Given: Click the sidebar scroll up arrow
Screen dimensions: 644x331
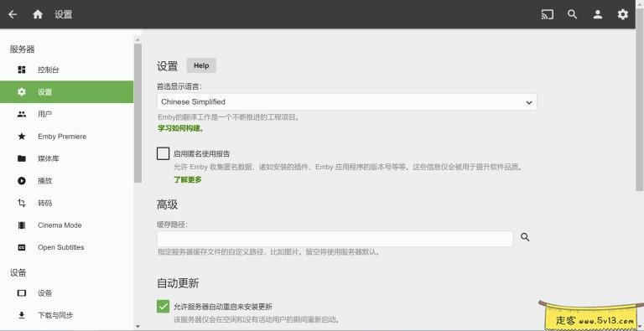Looking at the screenshot, I should point(138,40).
